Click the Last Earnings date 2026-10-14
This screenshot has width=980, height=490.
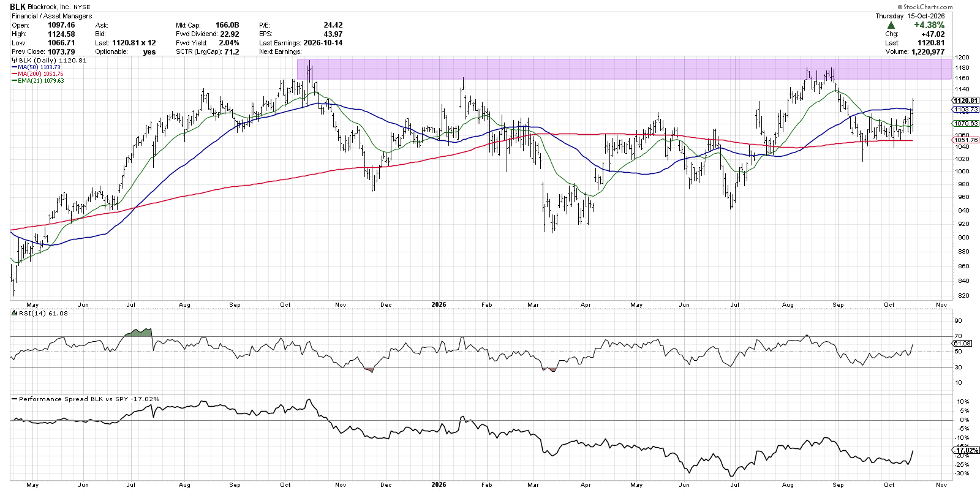[323, 43]
